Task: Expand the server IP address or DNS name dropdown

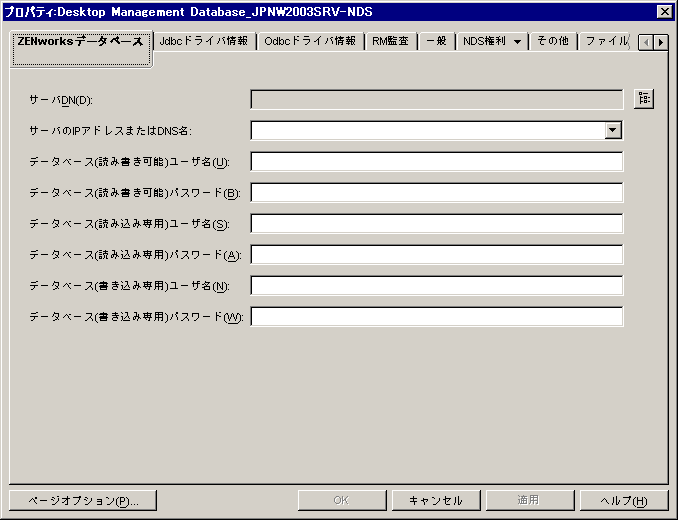Action: click(613, 130)
